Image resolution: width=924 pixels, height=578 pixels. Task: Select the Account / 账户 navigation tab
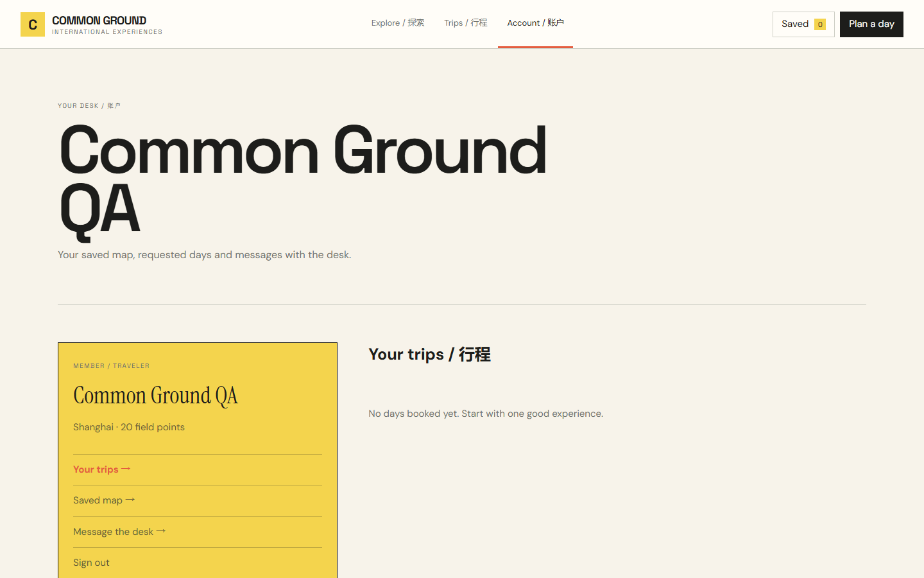535,23
